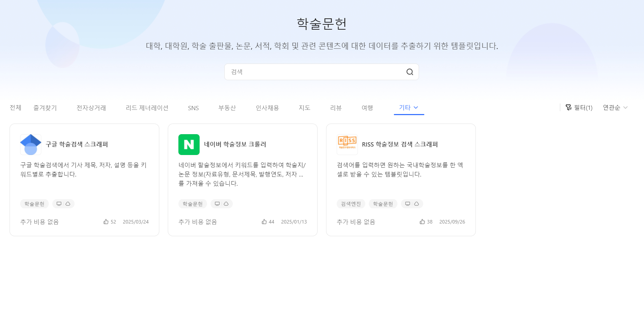Viewport: 644px width, 310px height.
Task: Expand the 기타 category dropdown
Action: [x=409, y=108]
